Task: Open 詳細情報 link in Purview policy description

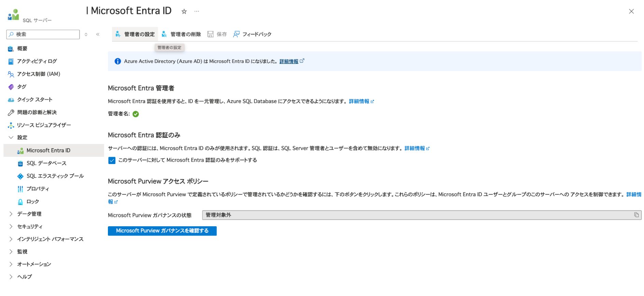Action: [634, 194]
